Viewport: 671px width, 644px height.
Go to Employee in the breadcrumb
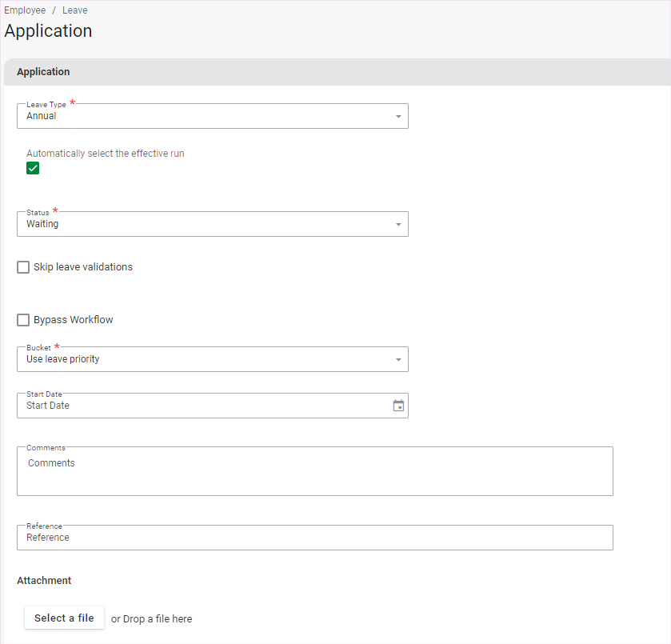point(25,10)
